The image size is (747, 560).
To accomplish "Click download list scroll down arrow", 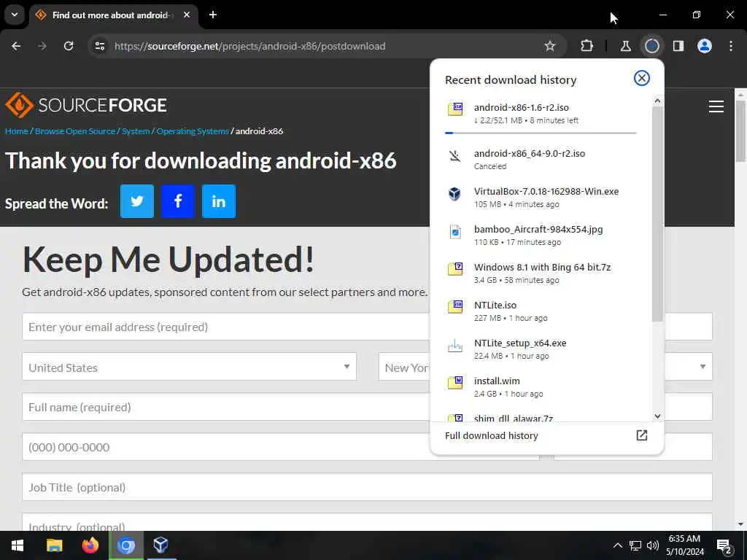I will click(x=657, y=416).
